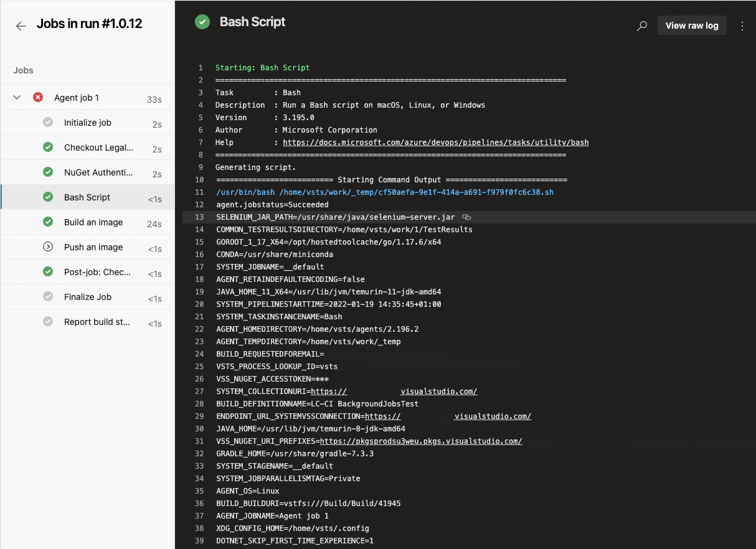Click the skipped arrow icon for Push an image
The image size is (756, 549).
[x=48, y=247]
